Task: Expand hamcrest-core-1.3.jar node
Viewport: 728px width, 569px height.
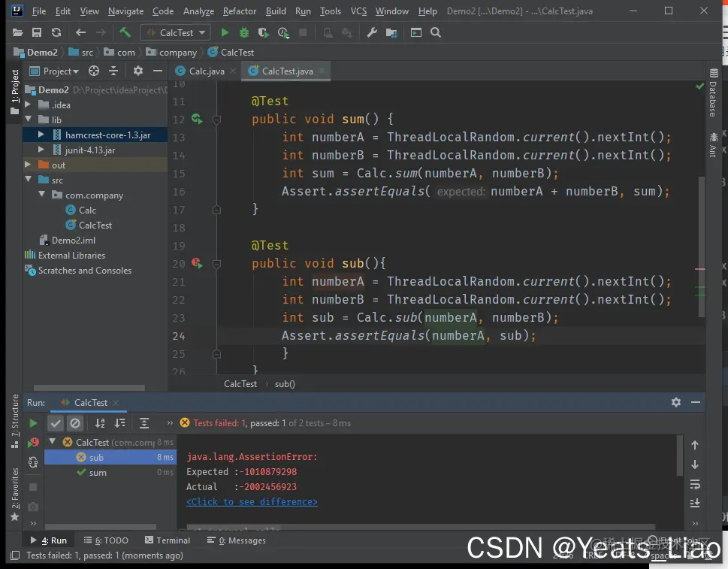Action: coord(41,135)
